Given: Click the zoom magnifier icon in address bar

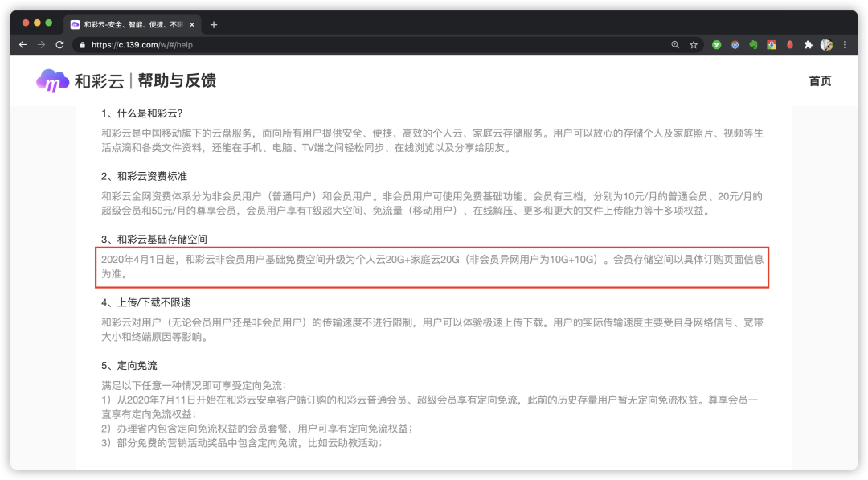Looking at the screenshot, I should [x=675, y=45].
